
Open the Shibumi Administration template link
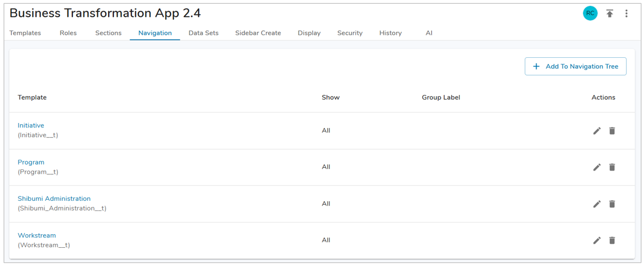[54, 199]
